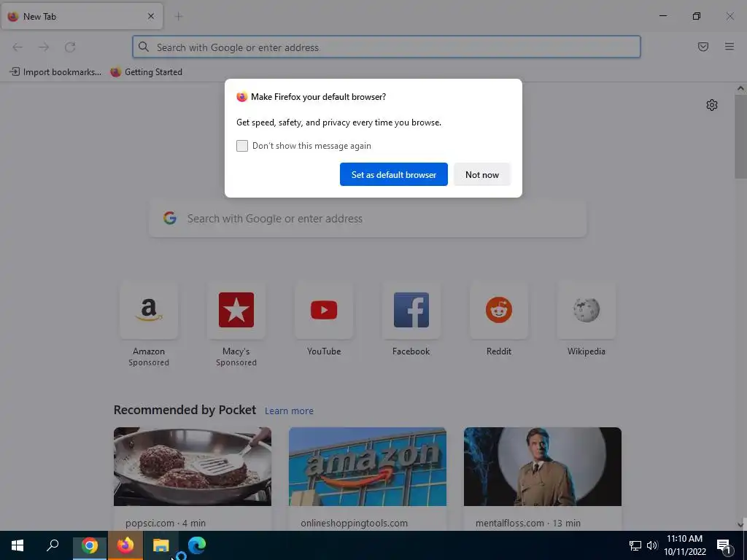
Task: Click the Google search box on page
Action: point(368,219)
